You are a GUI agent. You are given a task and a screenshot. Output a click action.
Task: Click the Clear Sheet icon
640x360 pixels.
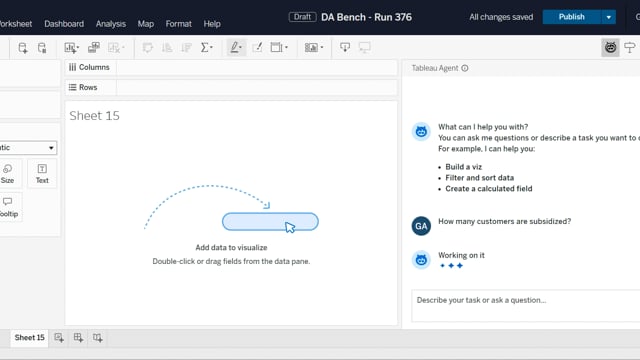pyautogui.click(x=114, y=48)
